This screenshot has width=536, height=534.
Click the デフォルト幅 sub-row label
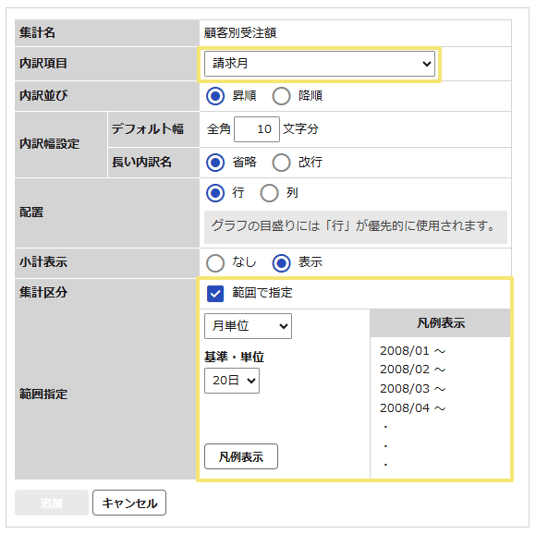pos(148,129)
